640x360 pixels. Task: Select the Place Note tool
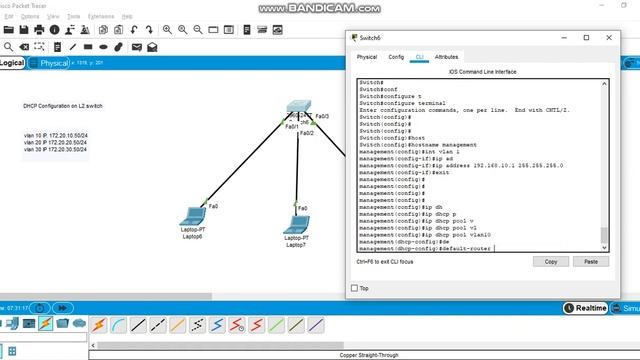pos(58,47)
